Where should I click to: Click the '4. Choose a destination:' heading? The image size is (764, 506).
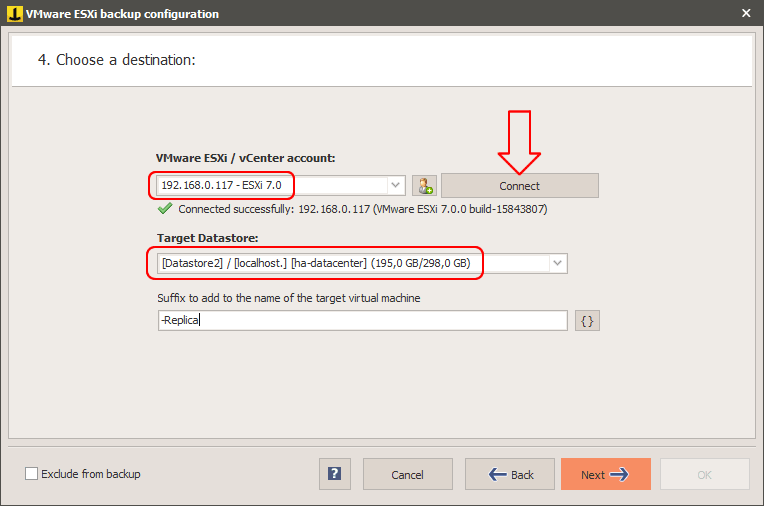tap(116, 59)
